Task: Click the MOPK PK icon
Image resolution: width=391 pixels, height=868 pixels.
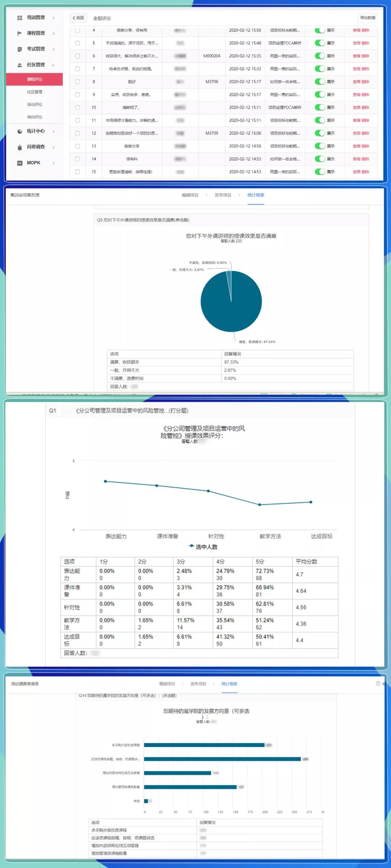Action: click(x=20, y=163)
